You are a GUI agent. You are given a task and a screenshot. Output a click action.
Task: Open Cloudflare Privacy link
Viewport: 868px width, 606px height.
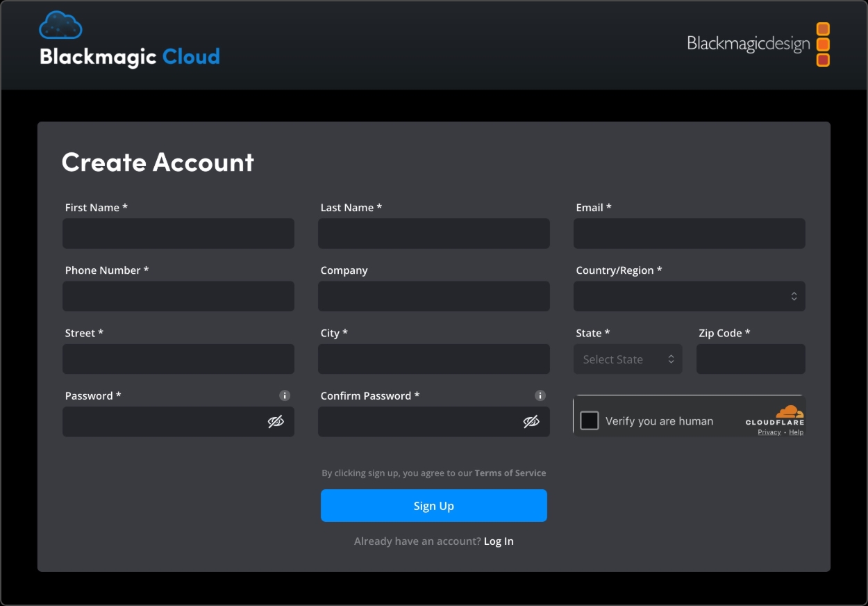[769, 432]
